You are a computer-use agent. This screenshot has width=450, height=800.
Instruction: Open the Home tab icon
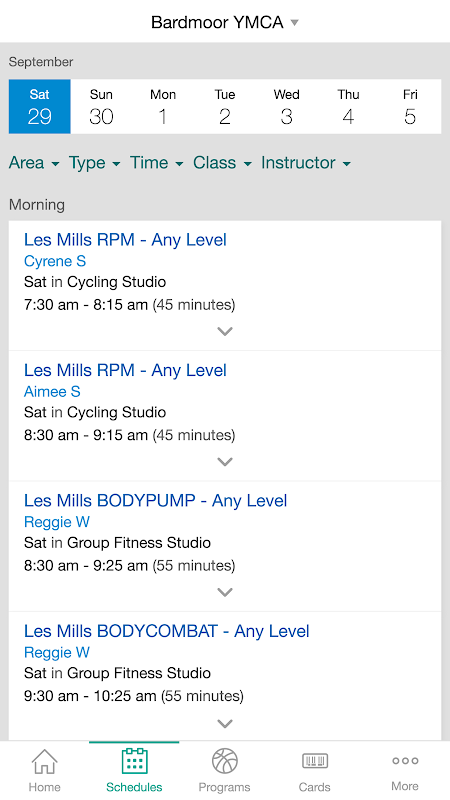click(x=45, y=761)
